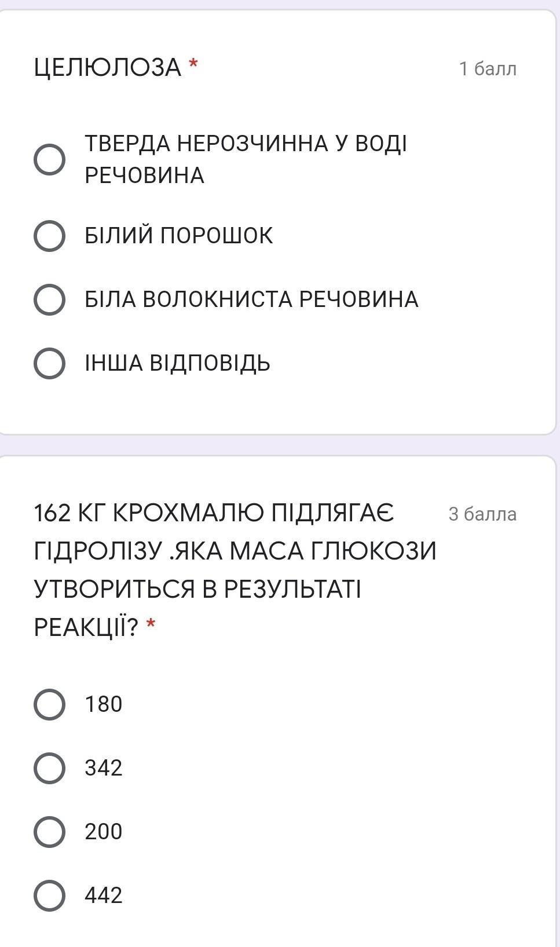Select the radio circle beside 442
Viewport: 560px width, 947px height.
(49, 895)
